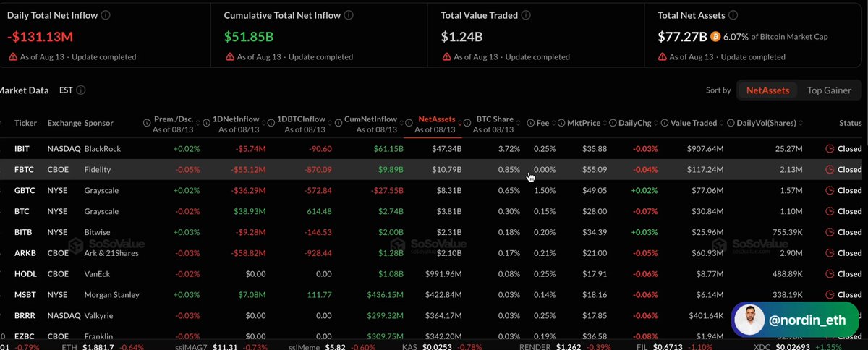The width and height of the screenshot is (868, 350).
Task: Click the clock status icon in FBTC row
Action: point(830,170)
